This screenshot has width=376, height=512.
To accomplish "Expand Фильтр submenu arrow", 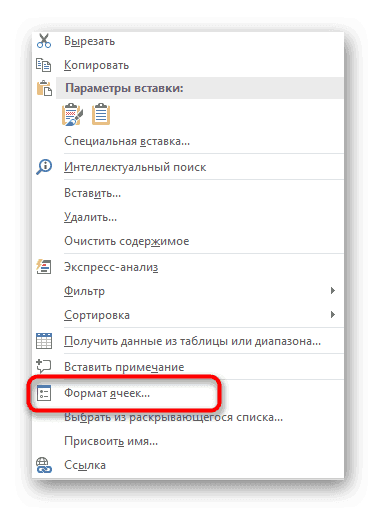I will pyautogui.click(x=332, y=291).
